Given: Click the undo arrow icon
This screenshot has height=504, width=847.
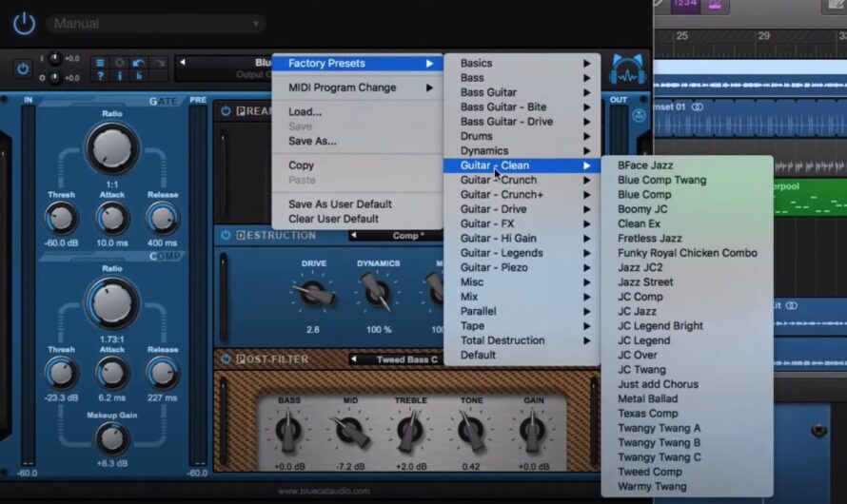Looking at the screenshot, I should pos(139,63).
